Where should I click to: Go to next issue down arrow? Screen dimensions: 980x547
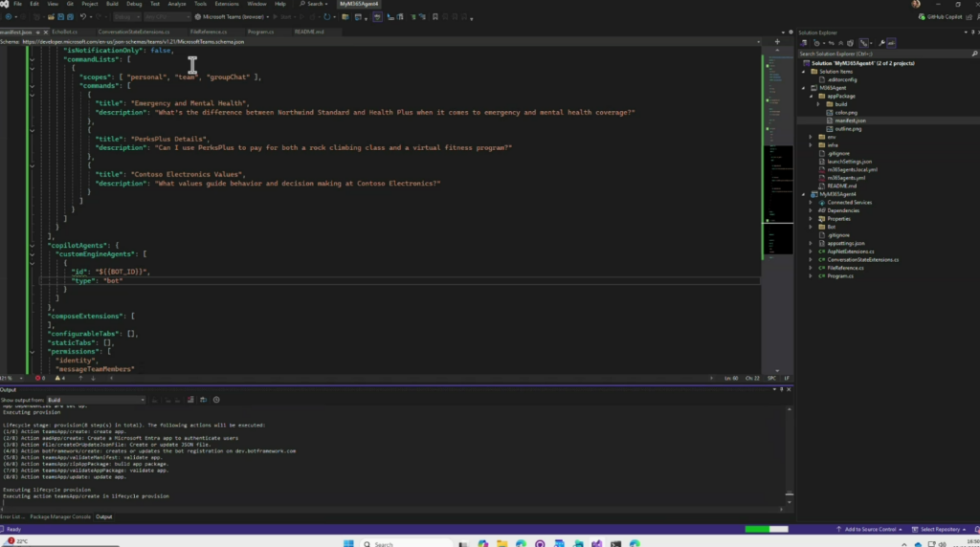pyautogui.click(x=93, y=378)
